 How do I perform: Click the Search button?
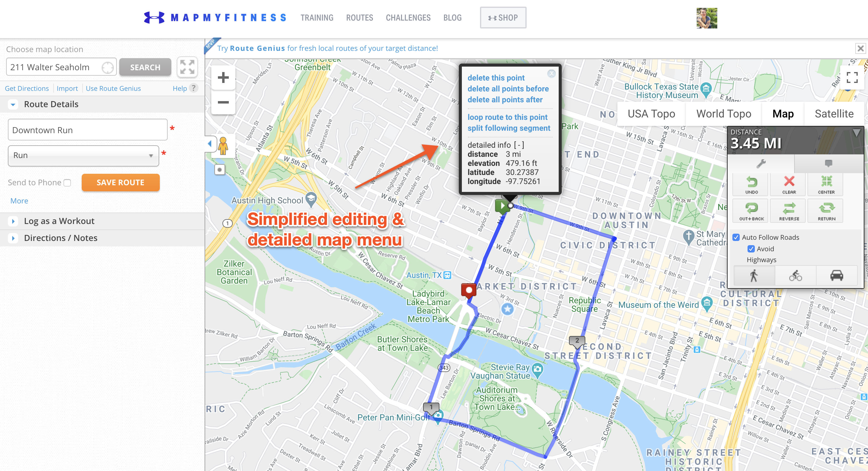click(145, 68)
